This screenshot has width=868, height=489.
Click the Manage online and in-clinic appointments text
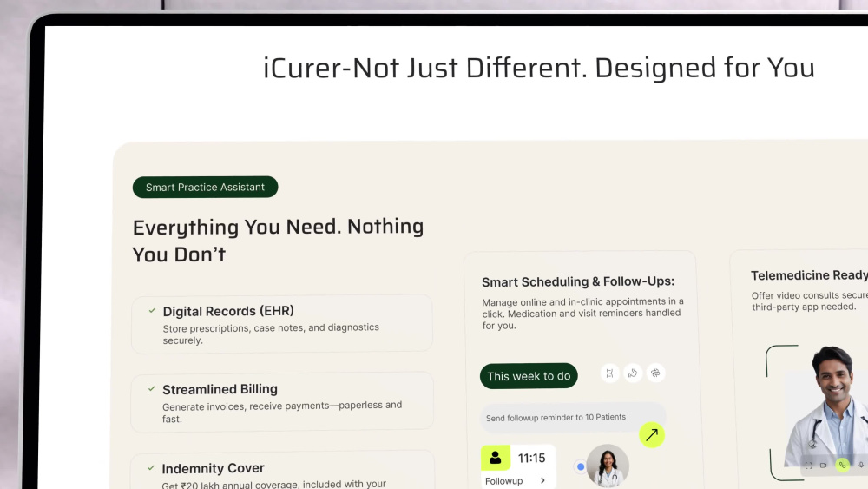[583, 314]
